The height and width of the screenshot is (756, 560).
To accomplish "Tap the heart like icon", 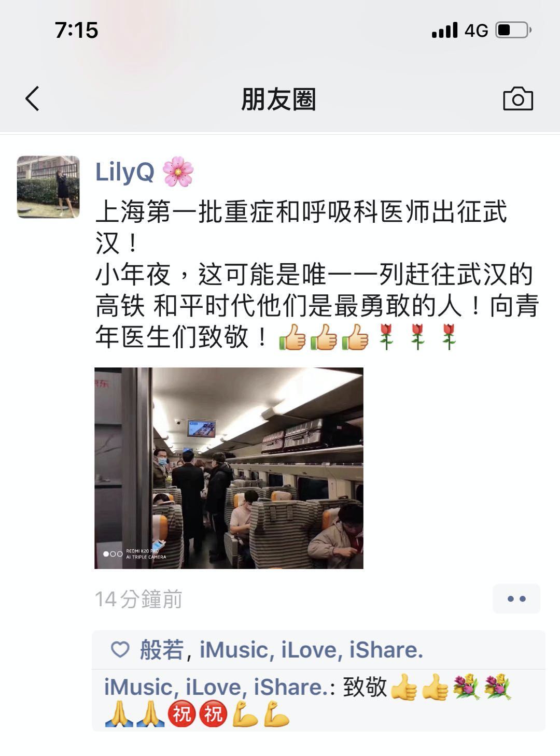I will [120, 650].
